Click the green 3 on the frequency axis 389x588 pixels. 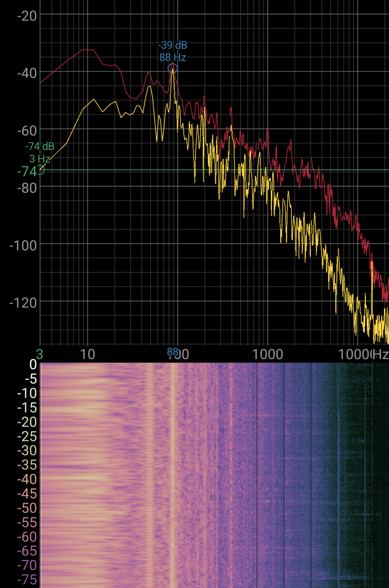[40, 355]
